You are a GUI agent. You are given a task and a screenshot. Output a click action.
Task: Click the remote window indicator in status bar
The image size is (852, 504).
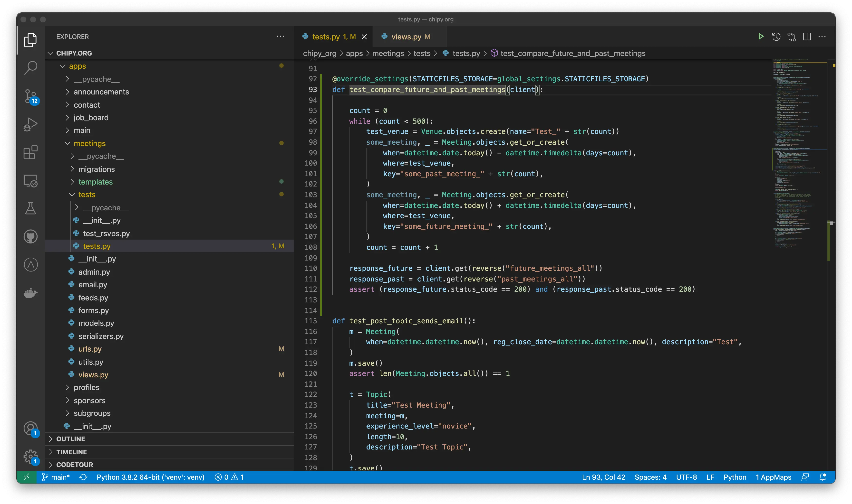point(26,477)
